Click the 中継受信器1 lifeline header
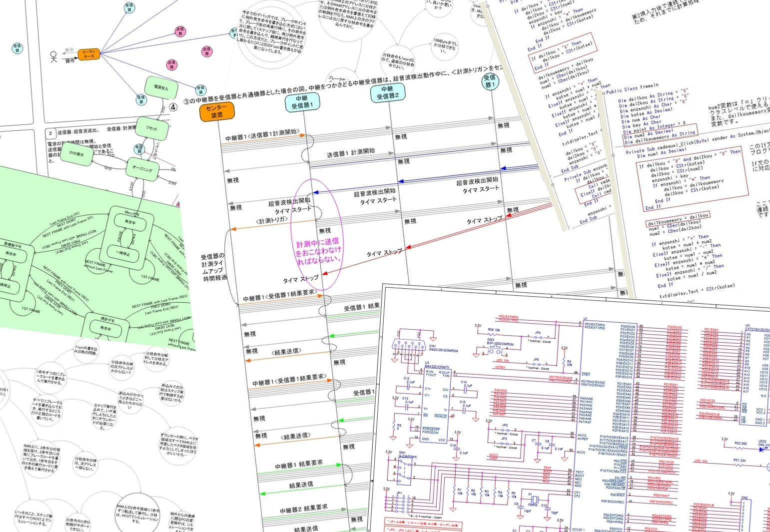The width and height of the screenshot is (770, 532). (302, 102)
